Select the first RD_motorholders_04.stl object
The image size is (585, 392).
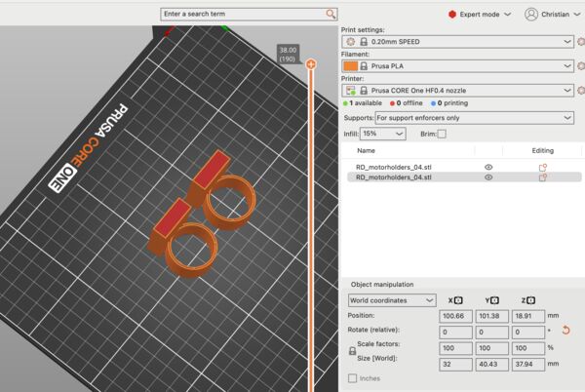pyautogui.click(x=394, y=167)
